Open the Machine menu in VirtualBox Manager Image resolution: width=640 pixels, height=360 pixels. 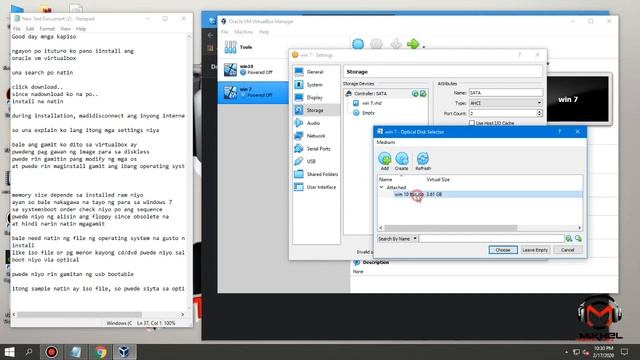[243, 32]
